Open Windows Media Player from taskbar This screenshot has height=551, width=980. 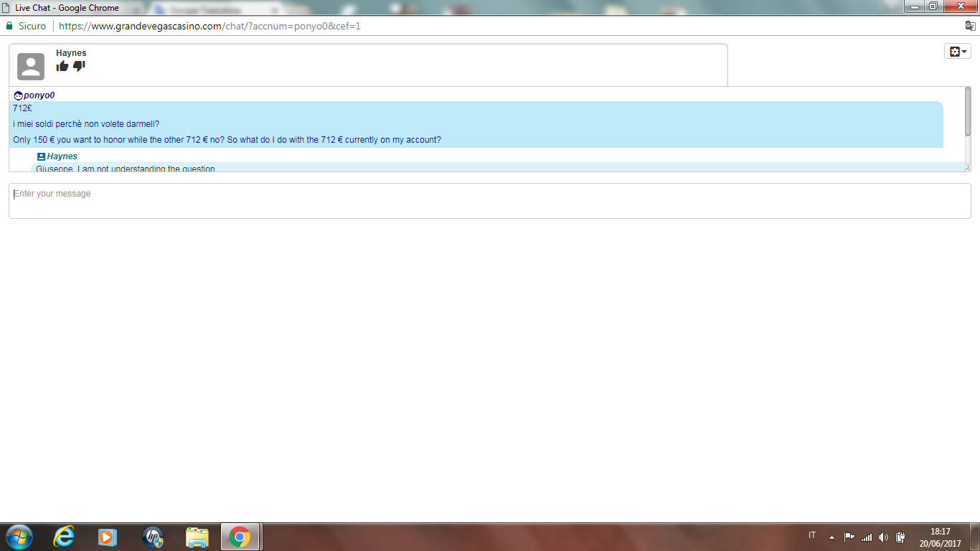pyautogui.click(x=108, y=537)
